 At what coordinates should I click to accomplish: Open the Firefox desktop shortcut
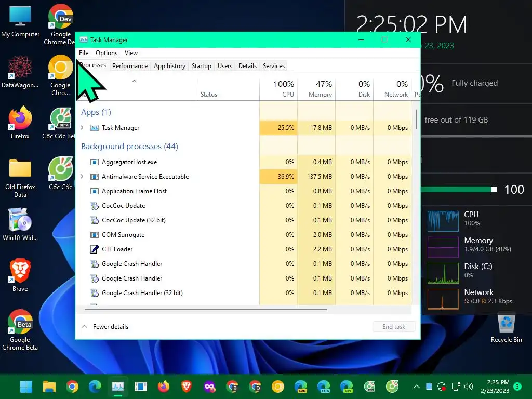(x=20, y=123)
